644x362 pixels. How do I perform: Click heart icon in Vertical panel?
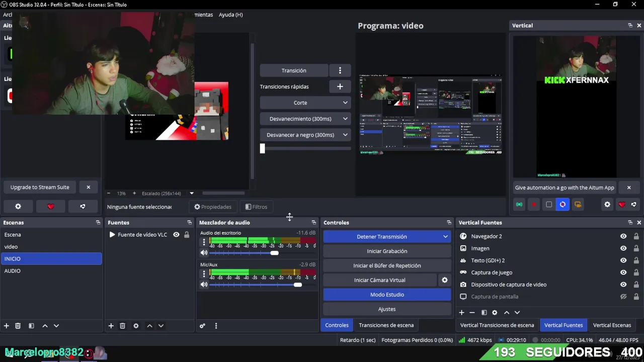point(622,205)
